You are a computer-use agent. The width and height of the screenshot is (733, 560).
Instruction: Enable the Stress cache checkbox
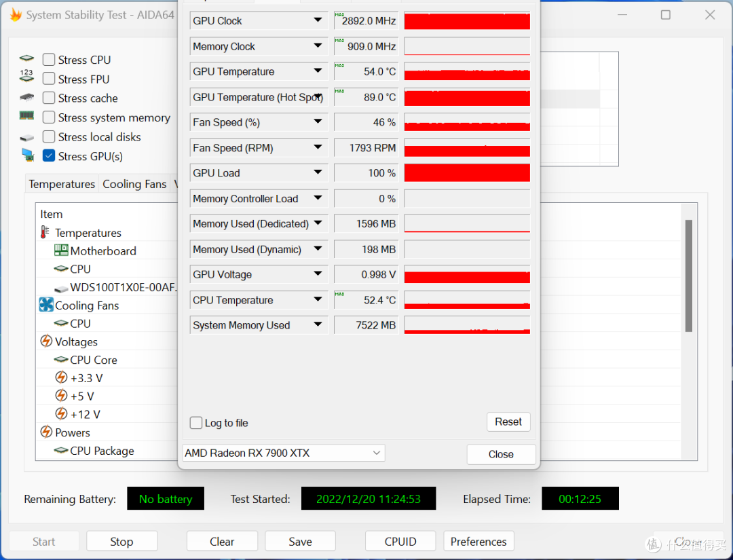coord(49,98)
